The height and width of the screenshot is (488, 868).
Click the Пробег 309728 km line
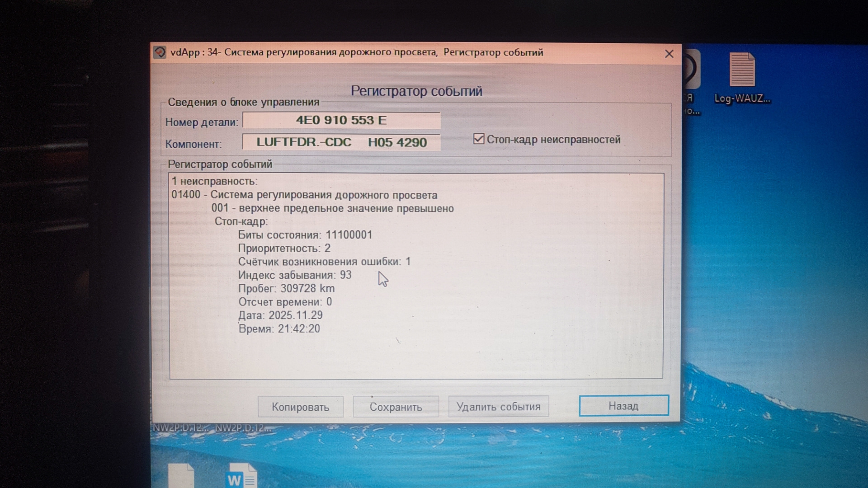coord(286,288)
